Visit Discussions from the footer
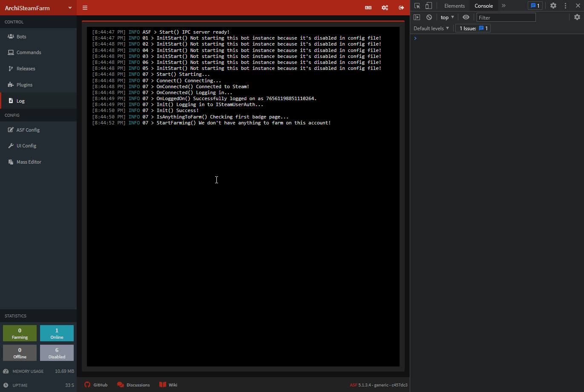Image resolution: width=584 pixels, height=392 pixels. (133, 384)
